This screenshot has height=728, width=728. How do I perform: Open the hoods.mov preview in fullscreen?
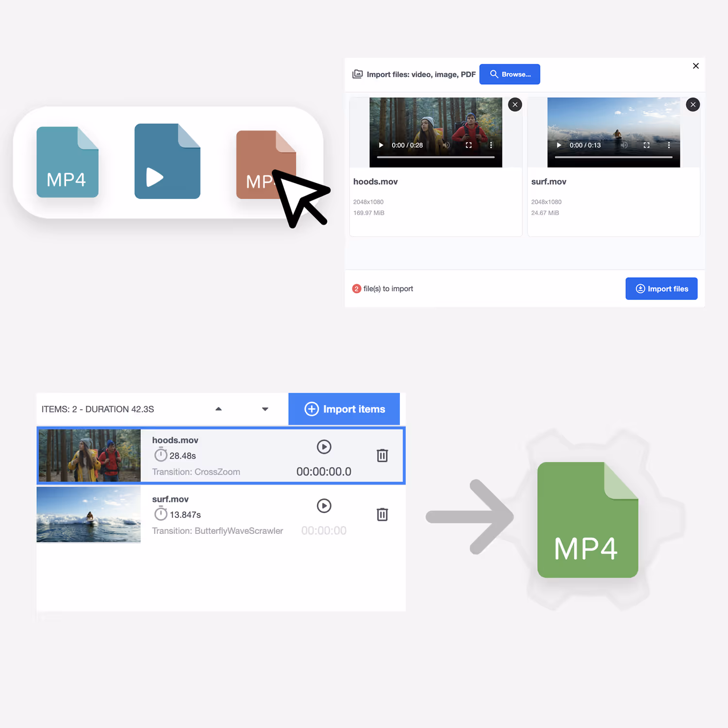[469, 145]
